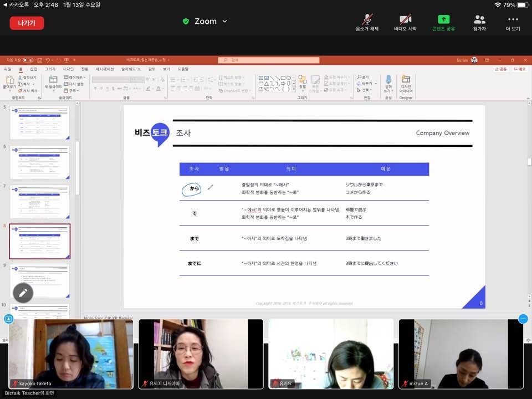Image resolution: width=532 pixels, height=399 pixels.
Task: Select slide 7 thumbnail
Action: click(x=40, y=202)
